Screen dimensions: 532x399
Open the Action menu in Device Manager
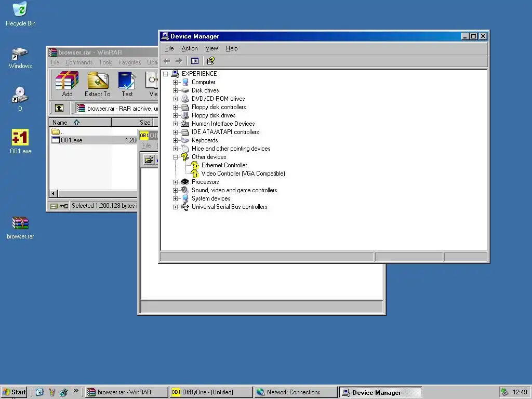[x=190, y=48]
